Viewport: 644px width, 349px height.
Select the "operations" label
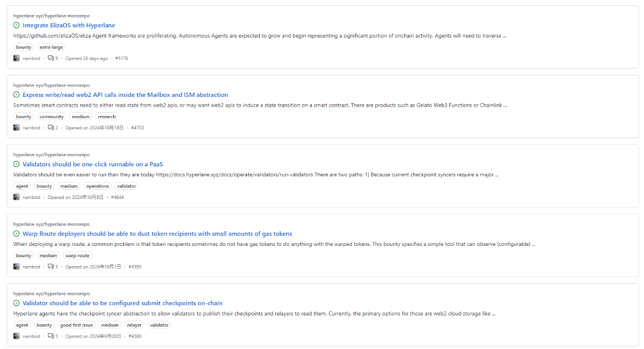click(x=97, y=186)
